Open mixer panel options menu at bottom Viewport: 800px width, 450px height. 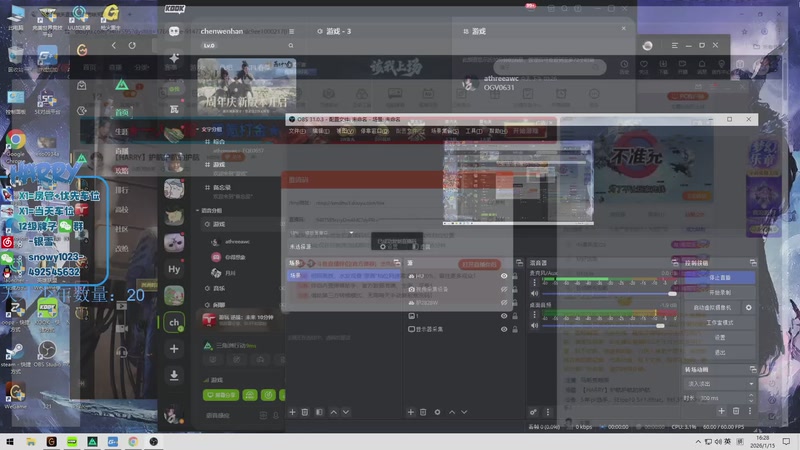tap(548, 412)
